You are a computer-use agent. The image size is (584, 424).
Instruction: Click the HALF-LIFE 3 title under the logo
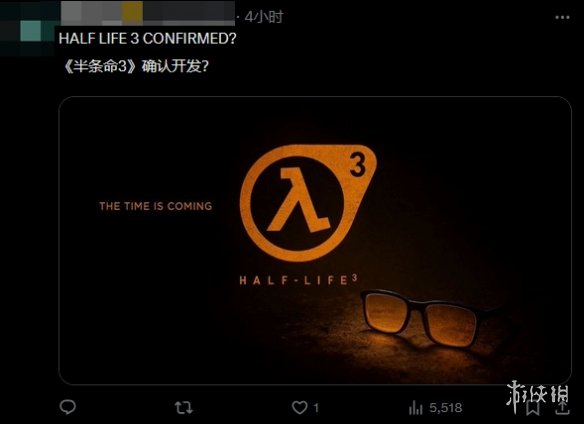298,280
